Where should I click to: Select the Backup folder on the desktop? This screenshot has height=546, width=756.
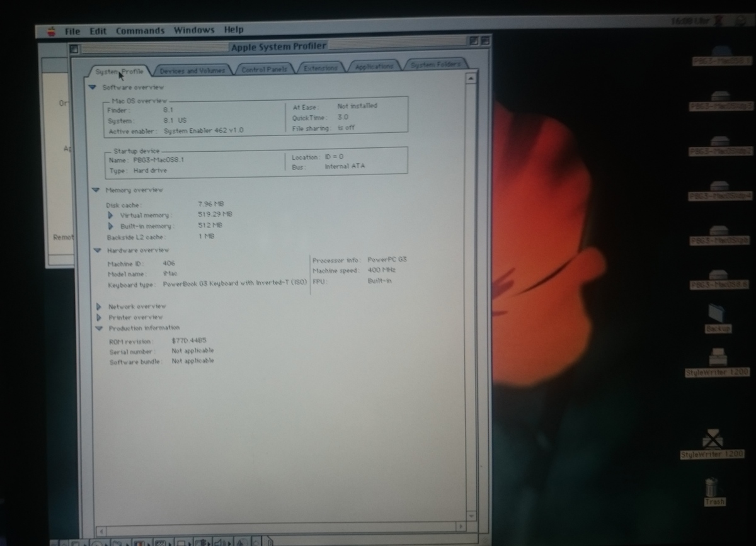(x=717, y=318)
